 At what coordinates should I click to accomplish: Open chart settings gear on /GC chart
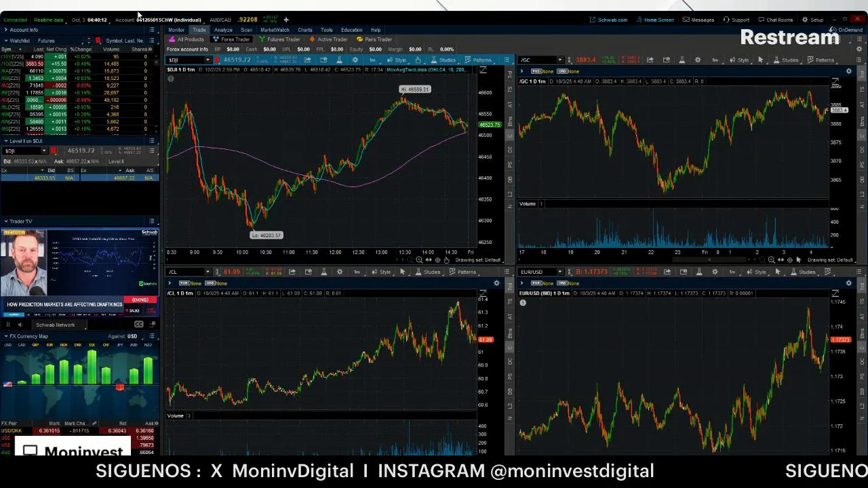pos(698,60)
